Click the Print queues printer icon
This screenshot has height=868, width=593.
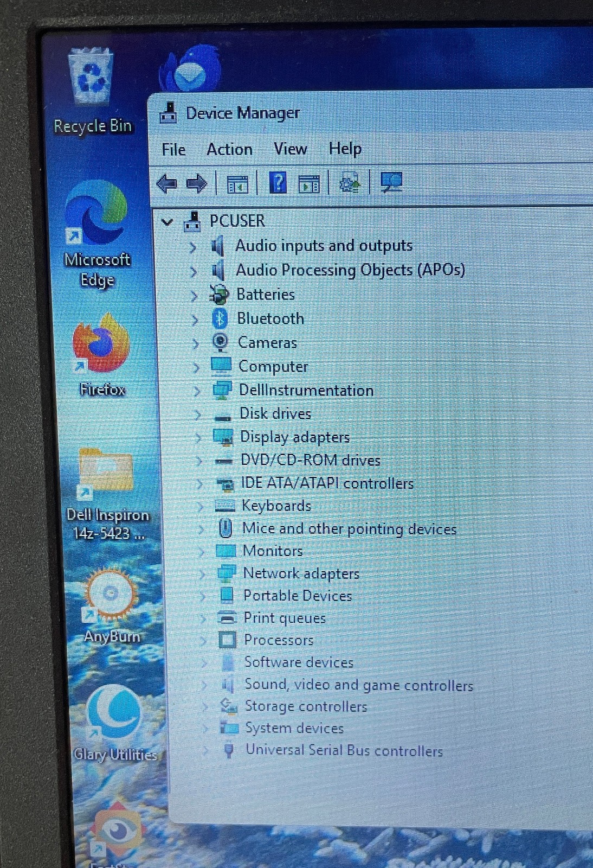[227, 617]
